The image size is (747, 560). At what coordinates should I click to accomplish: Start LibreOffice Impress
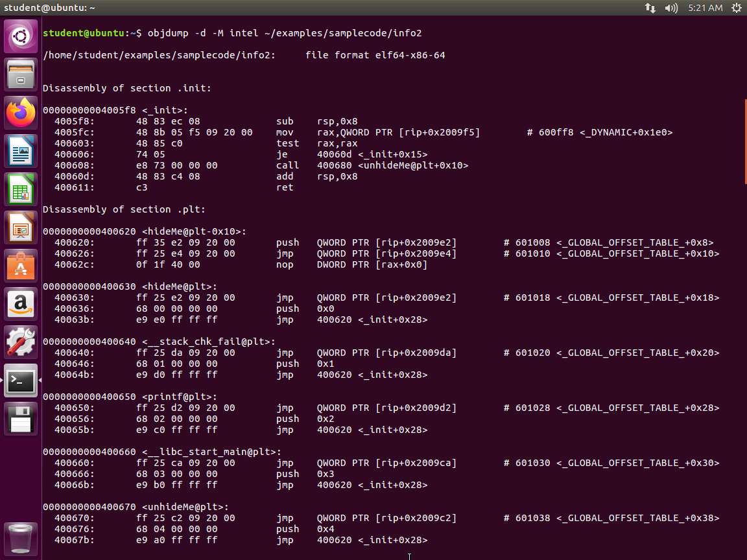pyautogui.click(x=21, y=229)
